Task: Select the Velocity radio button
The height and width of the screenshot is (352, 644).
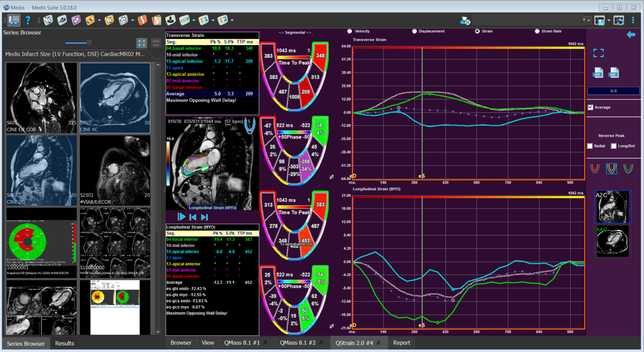Action: pos(350,31)
